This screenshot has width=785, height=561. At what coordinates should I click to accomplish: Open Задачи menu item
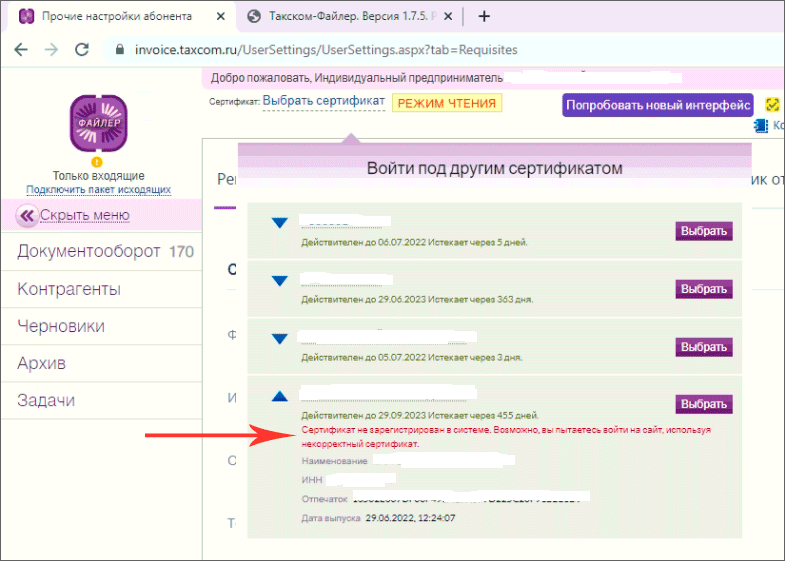[x=102, y=400]
